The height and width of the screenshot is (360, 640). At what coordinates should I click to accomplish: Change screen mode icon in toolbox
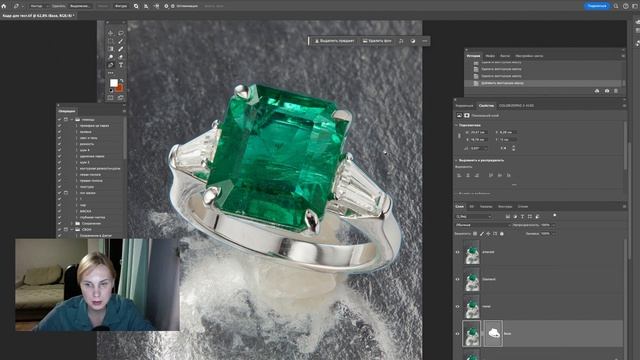121,98
